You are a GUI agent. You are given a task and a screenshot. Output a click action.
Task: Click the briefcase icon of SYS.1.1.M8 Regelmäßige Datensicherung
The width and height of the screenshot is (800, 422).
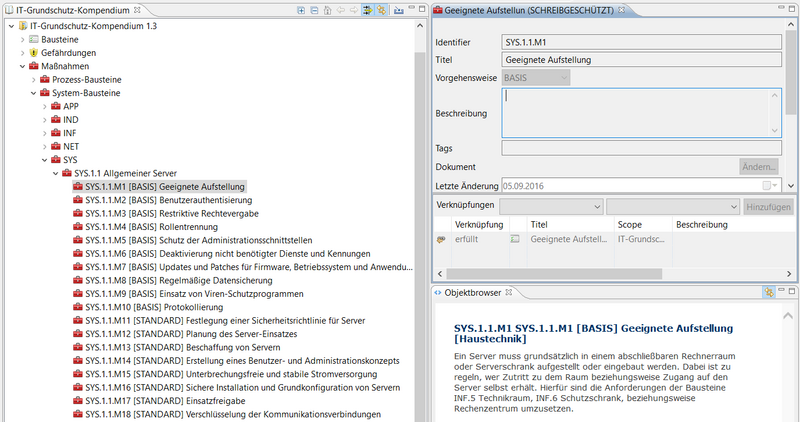[x=78, y=280]
